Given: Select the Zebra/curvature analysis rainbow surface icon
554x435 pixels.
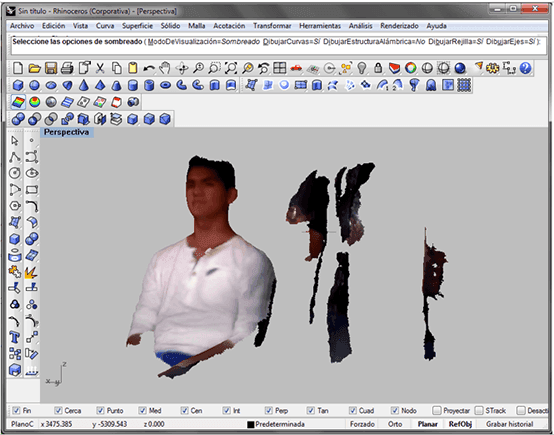Looking at the screenshot, I should 18,102.
